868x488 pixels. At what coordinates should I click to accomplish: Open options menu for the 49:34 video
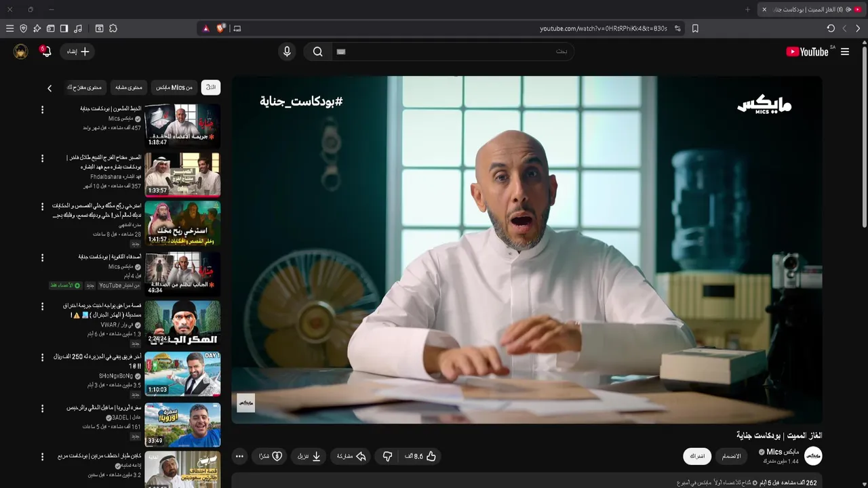pyautogui.click(x=42, y=258)
